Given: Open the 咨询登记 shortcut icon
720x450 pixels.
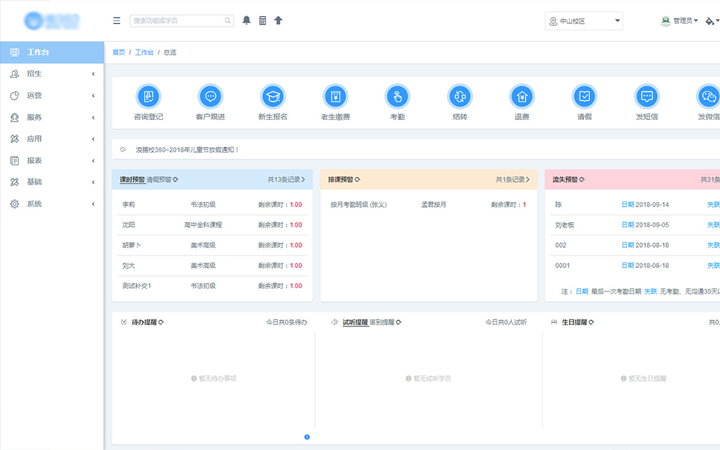Looking at the screenshot, I should pos(148,96).
